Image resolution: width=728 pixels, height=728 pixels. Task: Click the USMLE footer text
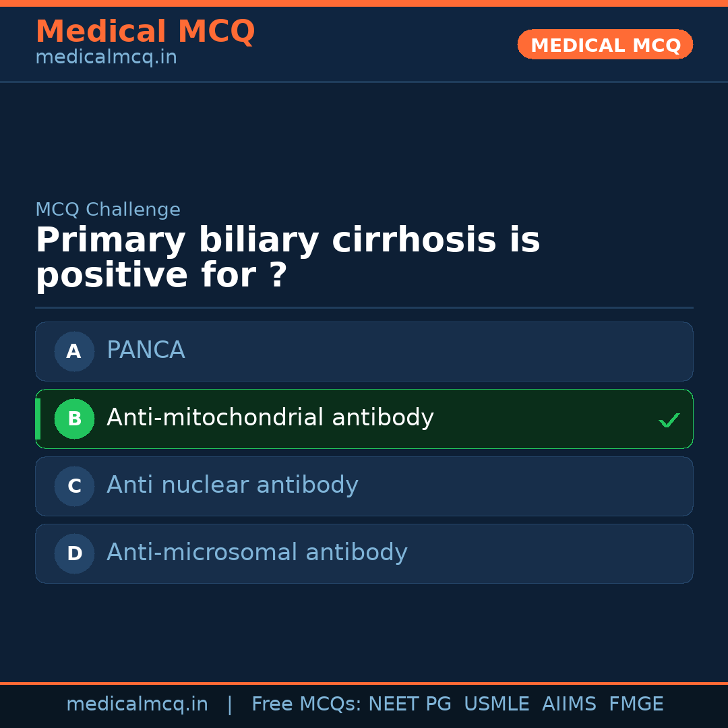496,704
